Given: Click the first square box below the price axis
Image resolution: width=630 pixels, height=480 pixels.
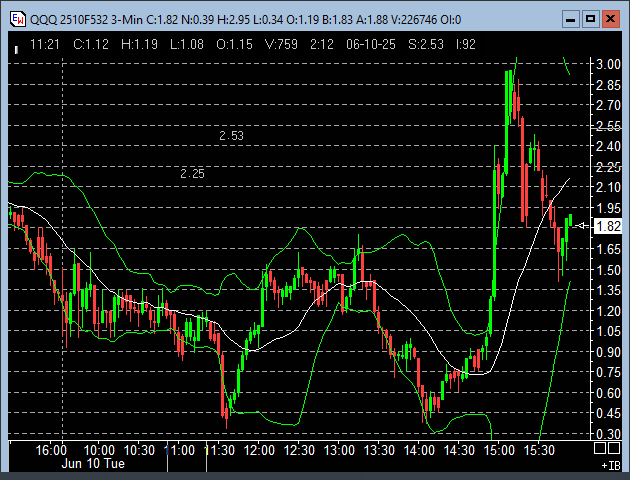Looking at the screenshot, I should (x=600, y=448).
